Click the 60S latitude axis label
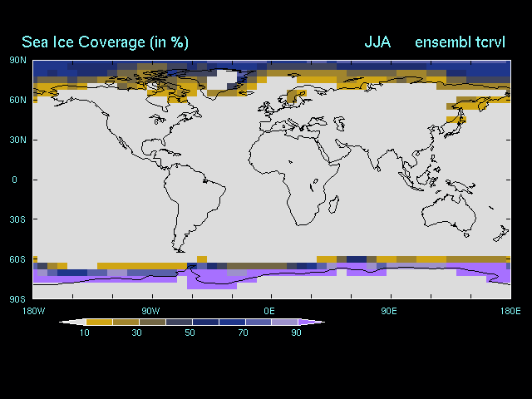The width and height of the screenshot is (532, 399). [x=17, y=259]
